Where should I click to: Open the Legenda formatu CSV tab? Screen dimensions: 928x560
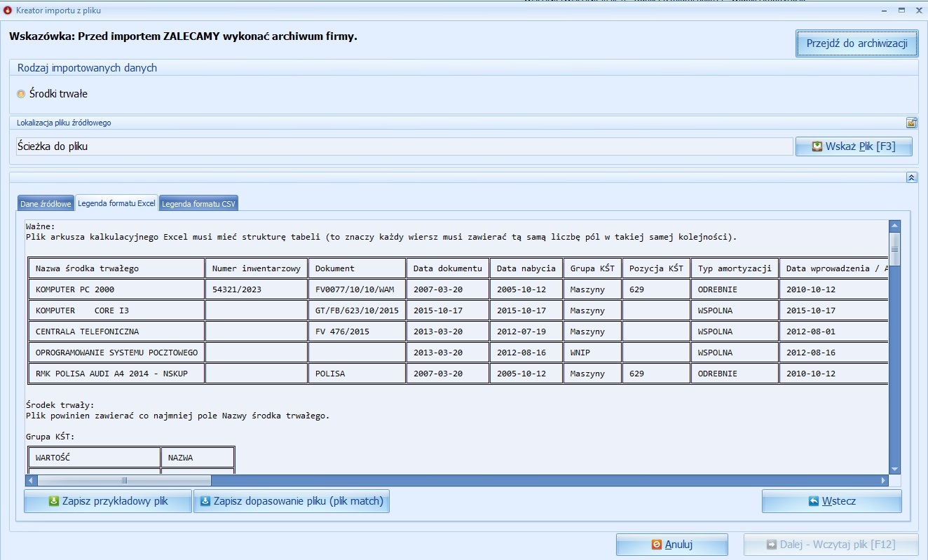(x=199, y=204)
